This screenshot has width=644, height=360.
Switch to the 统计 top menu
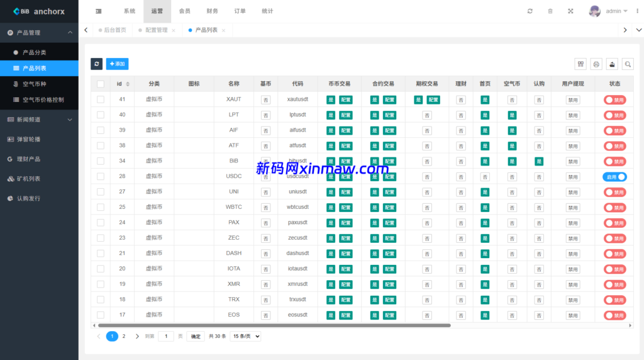click(x=267, y=11)
